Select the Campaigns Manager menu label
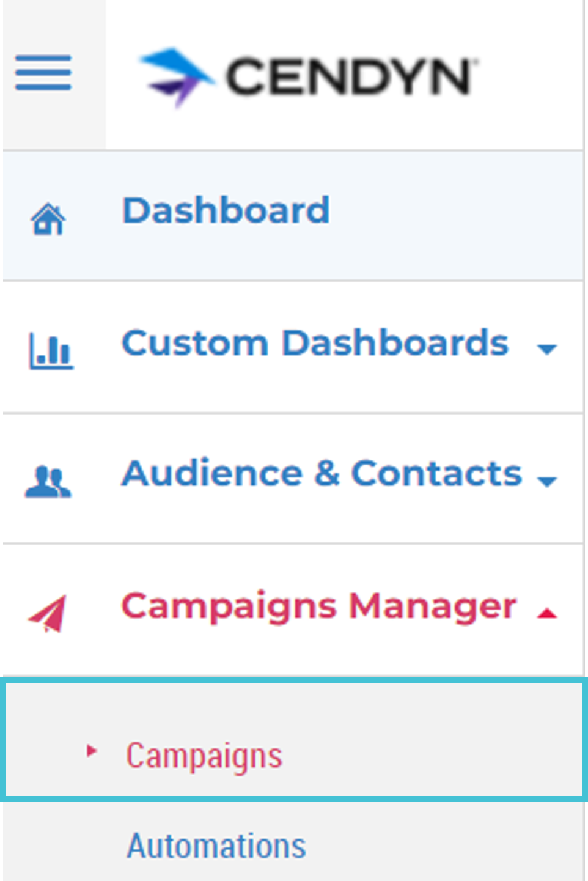The image size is (588, 881). (x=319, y=606)
